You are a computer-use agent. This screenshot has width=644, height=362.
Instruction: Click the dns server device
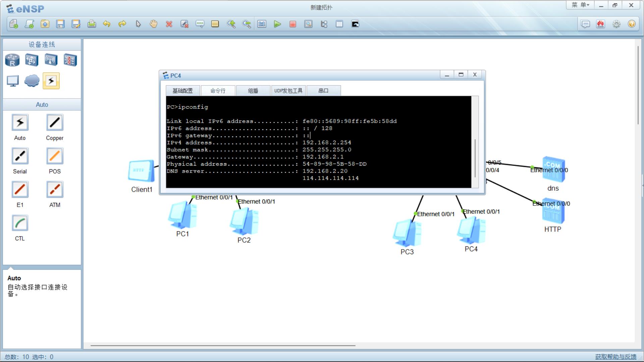pos(553,169)
